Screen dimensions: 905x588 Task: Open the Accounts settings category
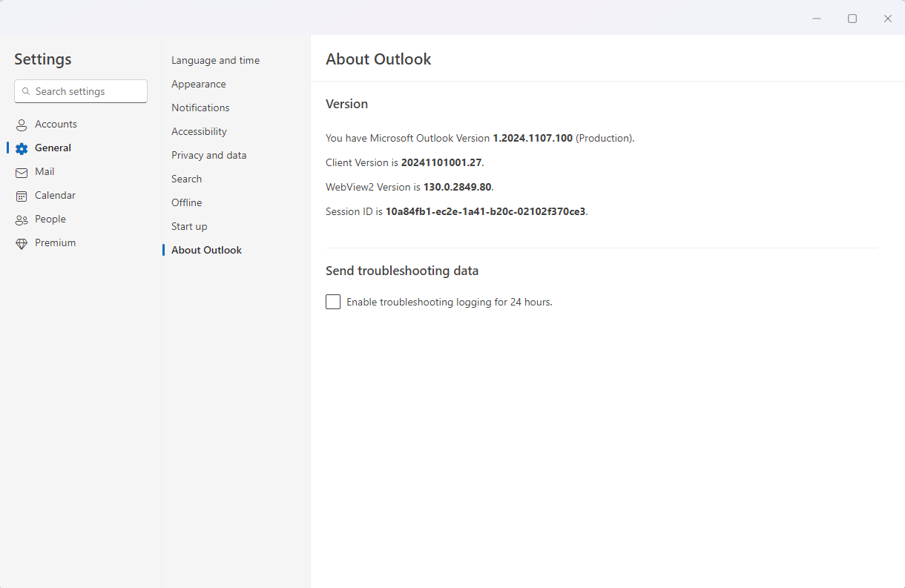click(81, 124)
